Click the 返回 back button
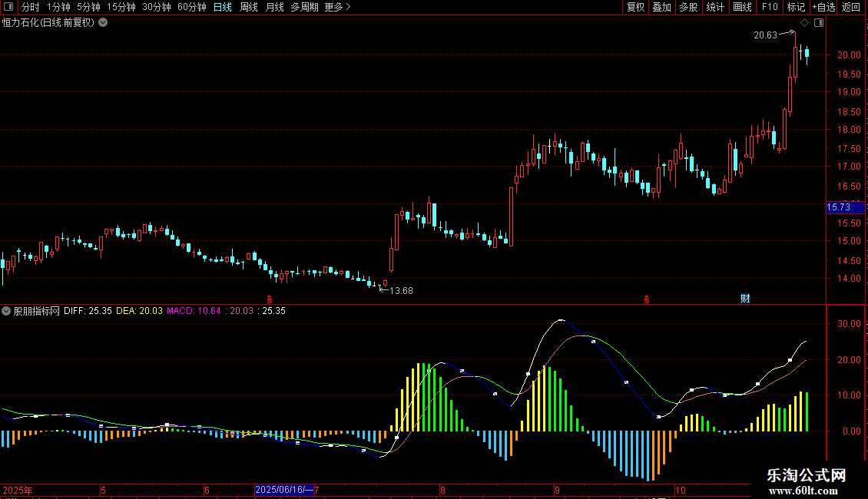This screenshot has width=868, height=499. tap(851, 7)
